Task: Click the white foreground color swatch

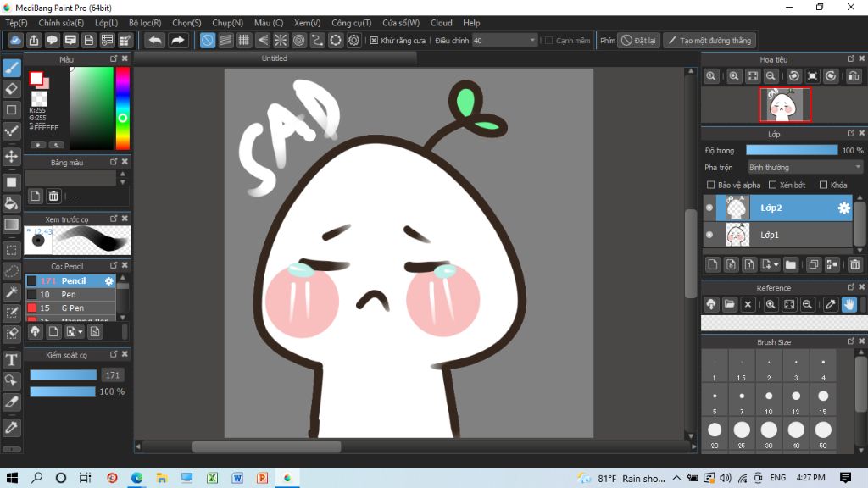Action: (x=36, y=79)
